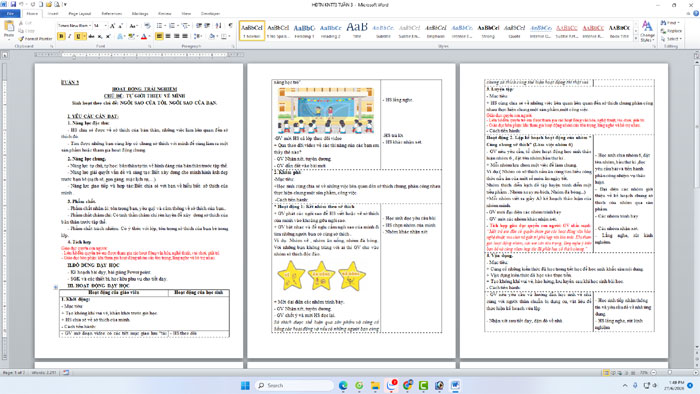Screen dimensions: 700x394
Task: Click Windows Start button on taskbar
Action: (x=245, y=386)
